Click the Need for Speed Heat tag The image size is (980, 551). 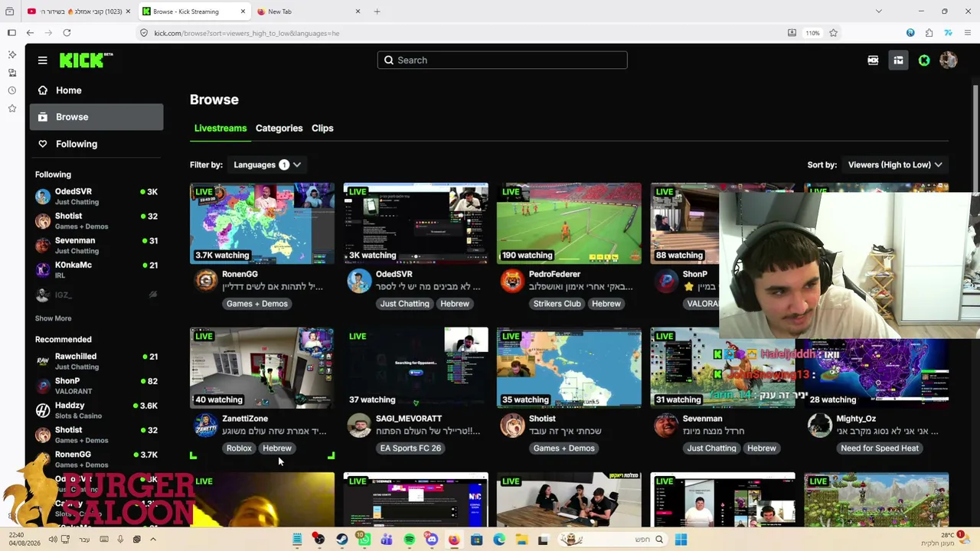880,448
